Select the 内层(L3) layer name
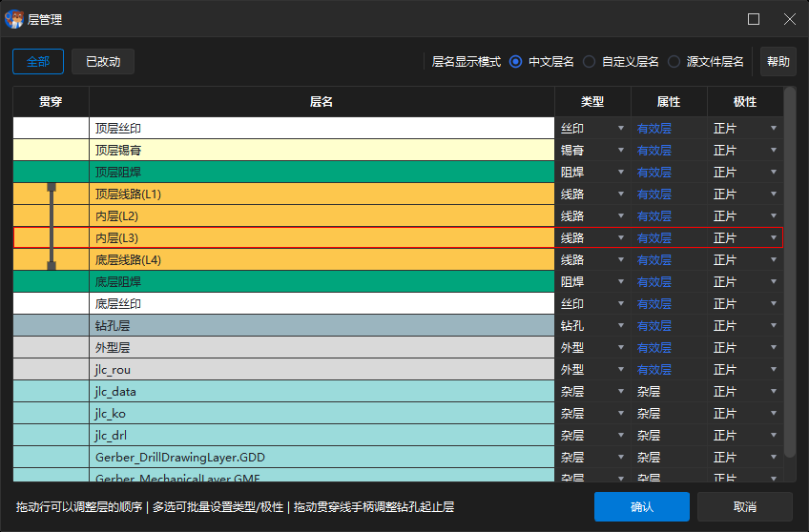Image resolution: width=809 pixels, height=532 pixels. [116, 238]
